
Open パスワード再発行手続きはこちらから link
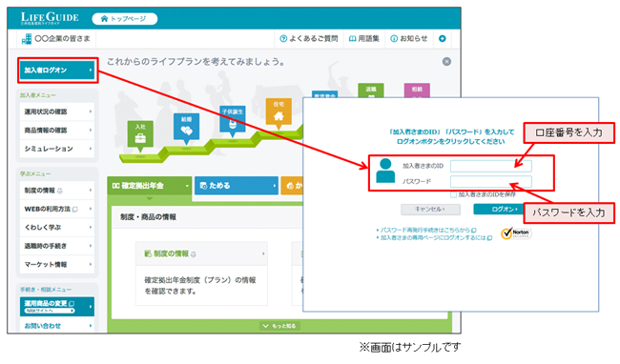click(426, 230)
